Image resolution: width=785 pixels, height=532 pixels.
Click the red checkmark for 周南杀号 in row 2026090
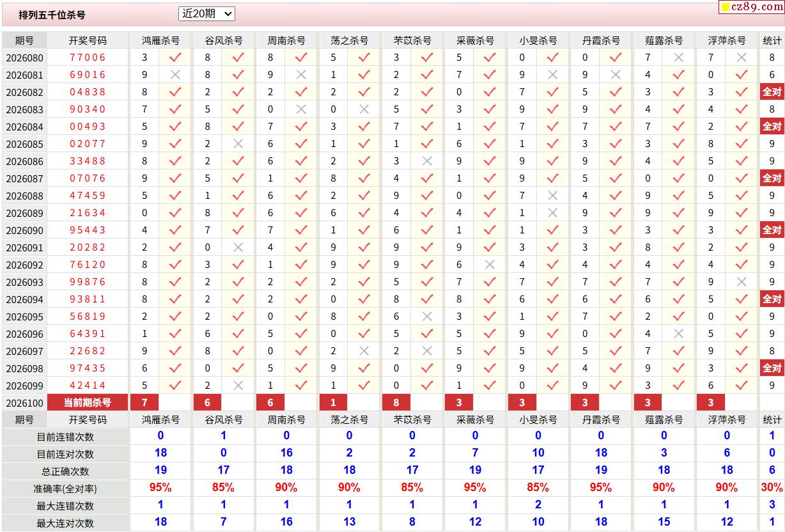301,230
